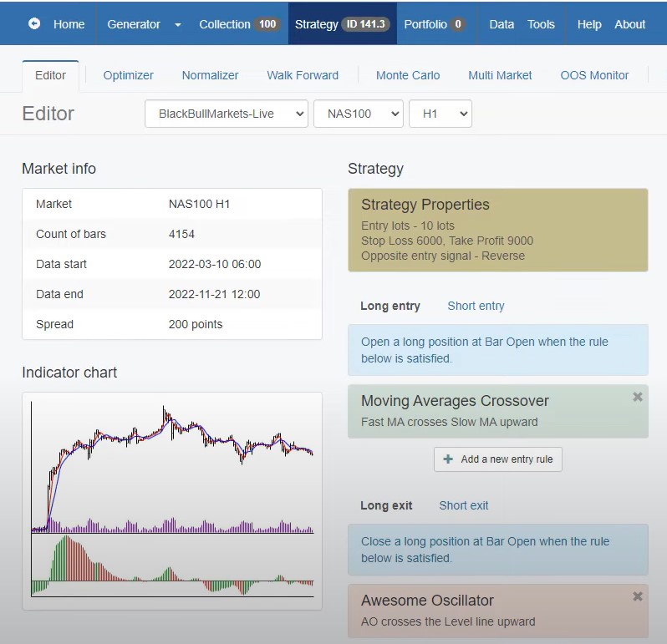Remove the Moving Averages Crossover rule
667x644 pixels.
[638, 397]
